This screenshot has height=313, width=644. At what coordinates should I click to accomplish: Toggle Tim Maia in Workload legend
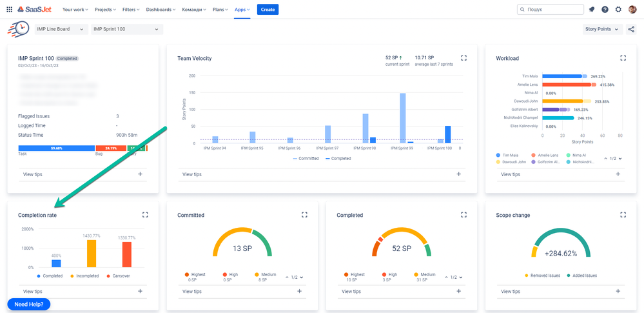pos(507,155)
